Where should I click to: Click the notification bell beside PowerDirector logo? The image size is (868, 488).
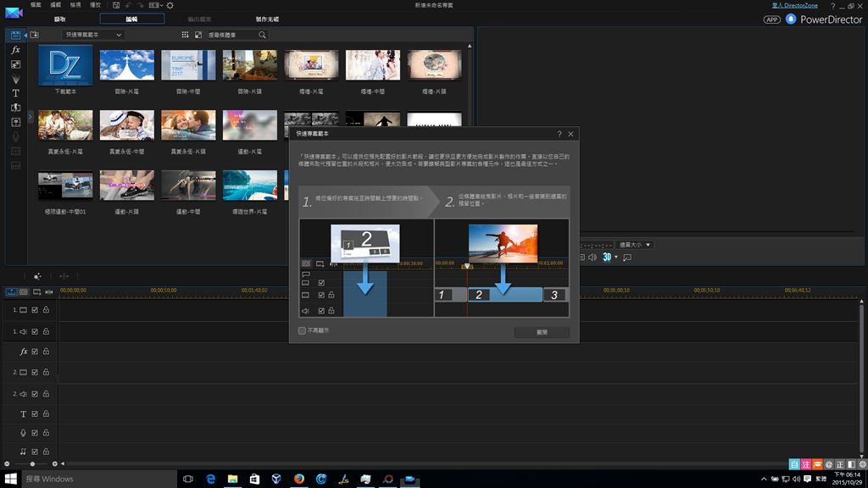click(791, 19)
